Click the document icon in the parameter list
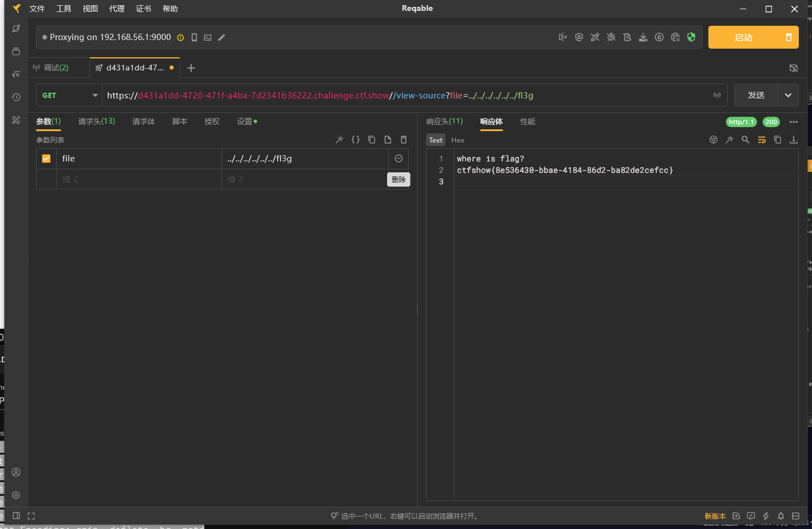812x529 pixels. [388, 140]
